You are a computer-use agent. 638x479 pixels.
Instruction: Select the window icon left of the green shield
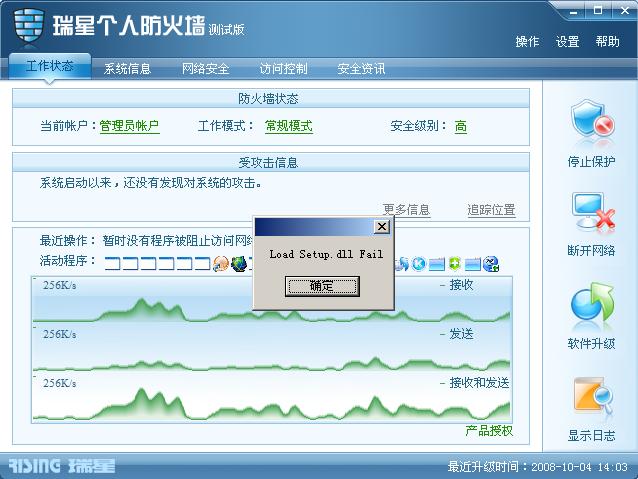click(437, 264)
